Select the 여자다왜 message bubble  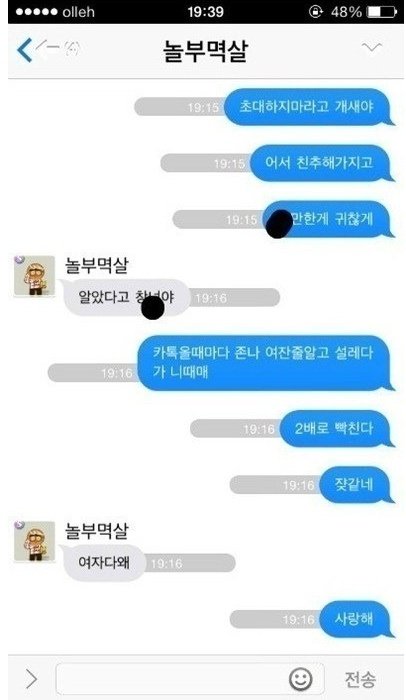pyautogui.click(x=103, y=562)
